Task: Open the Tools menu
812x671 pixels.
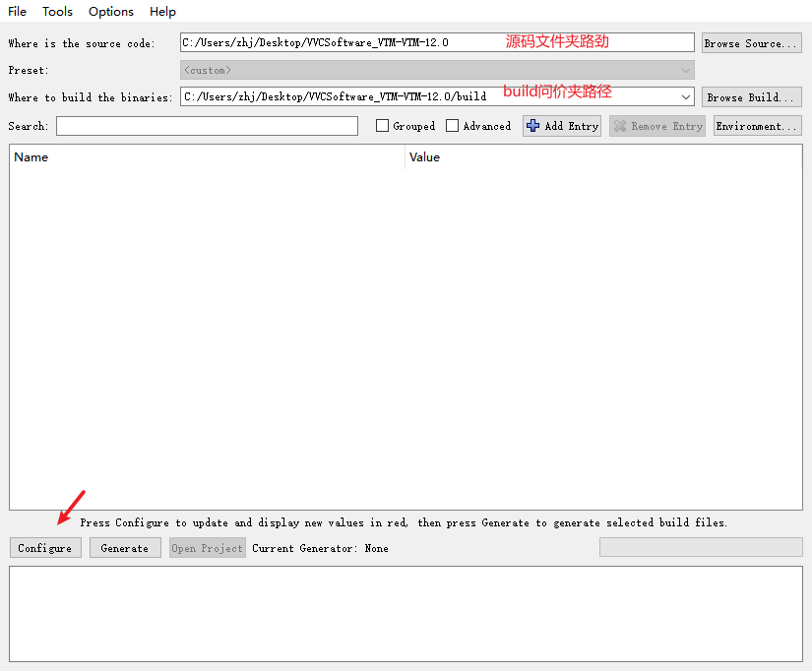Action: click(57, 12)
